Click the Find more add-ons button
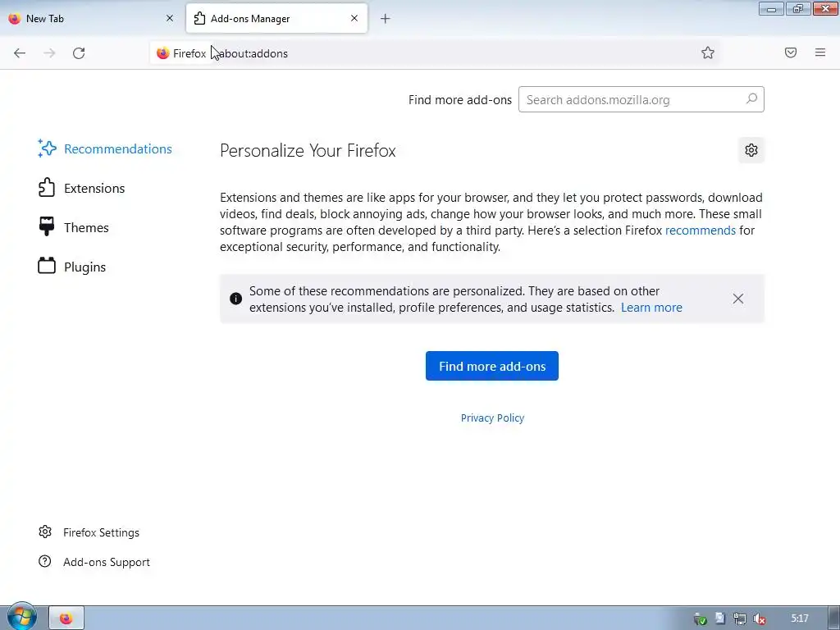Viewport: 840px width, 630px height. point(492,366)
